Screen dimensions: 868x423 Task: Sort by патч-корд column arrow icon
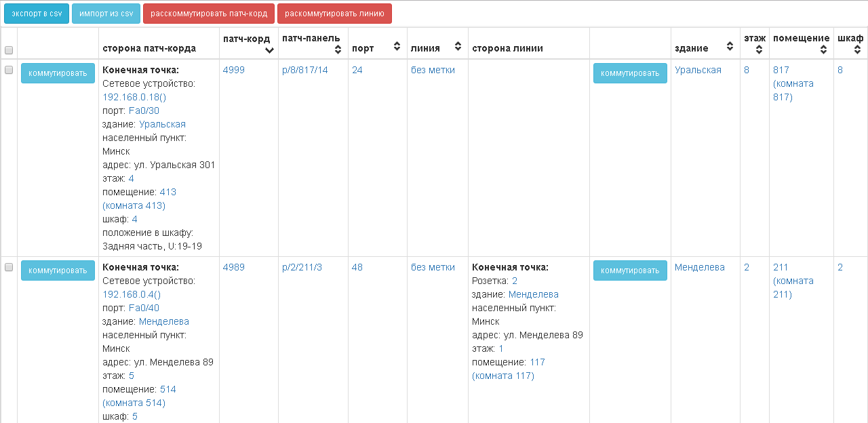tap(269, 50)
